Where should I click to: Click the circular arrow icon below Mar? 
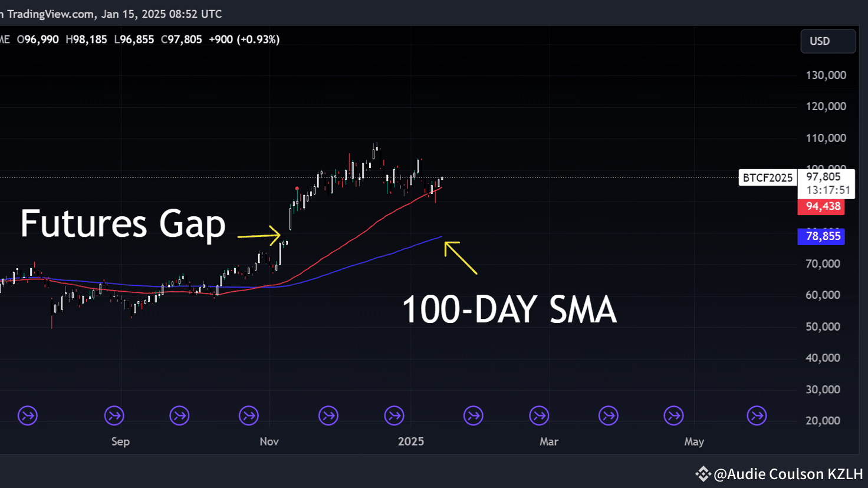[x=539, y=416]
